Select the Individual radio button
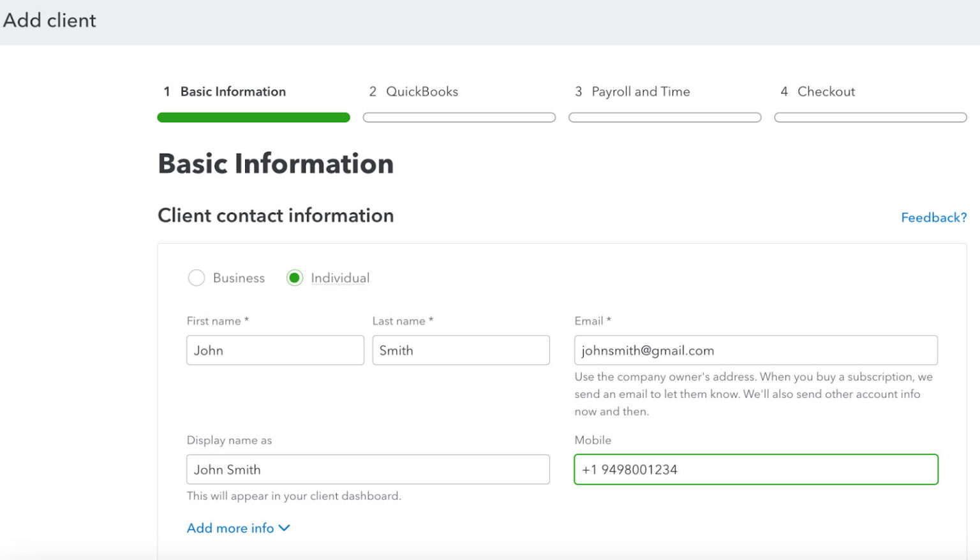 (294, 277)
